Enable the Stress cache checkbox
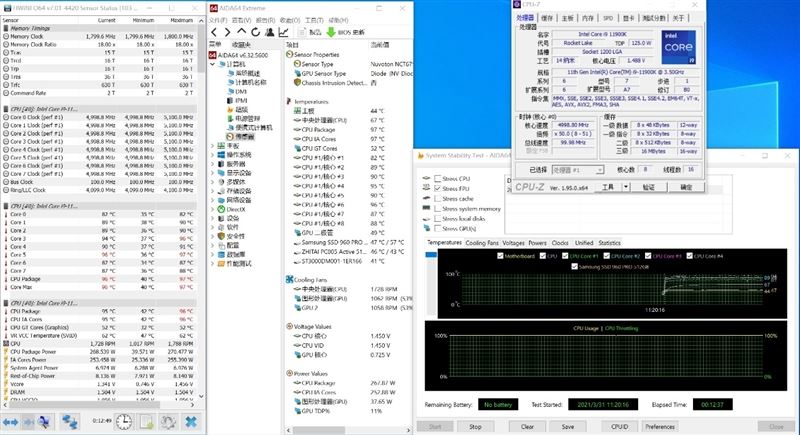The image size is (800, 435). click(437, 198)
